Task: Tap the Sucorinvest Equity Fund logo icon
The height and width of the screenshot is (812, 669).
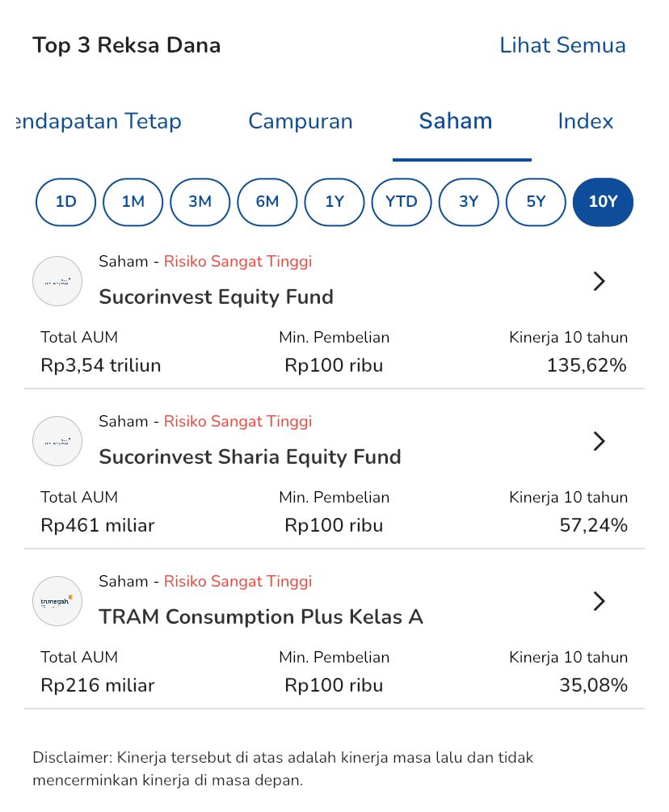Action: pos(57,281)
